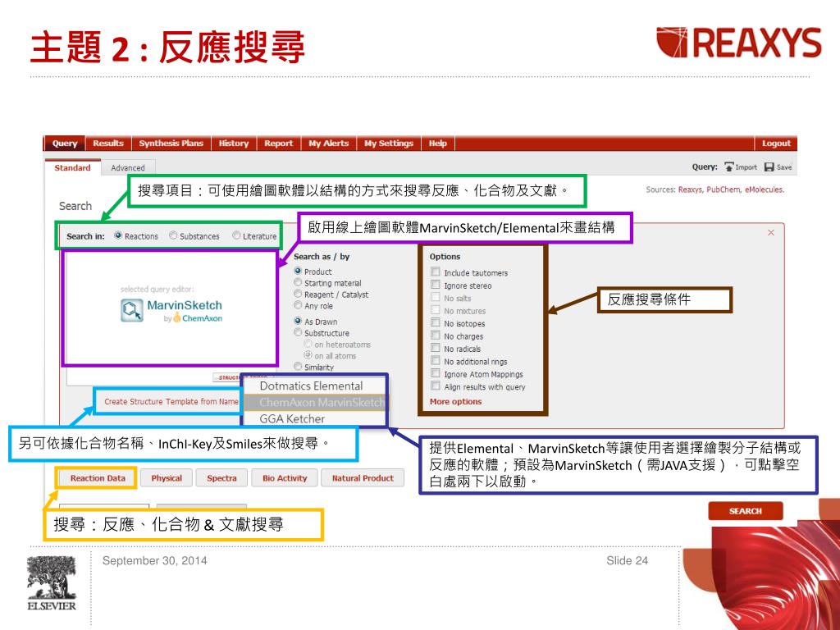
Task: Click Create Structure Template from Name
Action: pyautogui.click(x=171, y=401)
